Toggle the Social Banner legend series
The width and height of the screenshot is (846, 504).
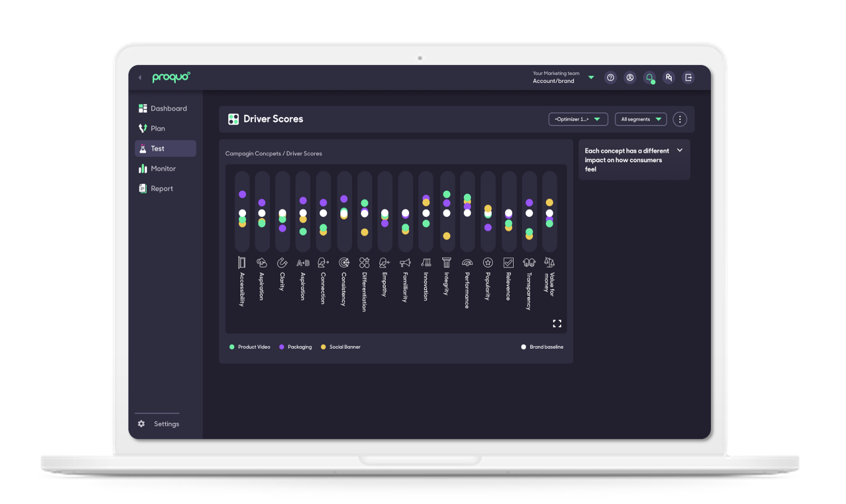pos(341,347)
